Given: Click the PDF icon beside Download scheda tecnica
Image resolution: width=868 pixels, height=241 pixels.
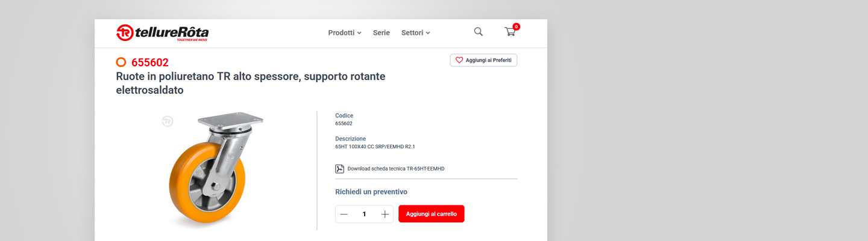Looking at the screenshot, I should click(340, 169).
